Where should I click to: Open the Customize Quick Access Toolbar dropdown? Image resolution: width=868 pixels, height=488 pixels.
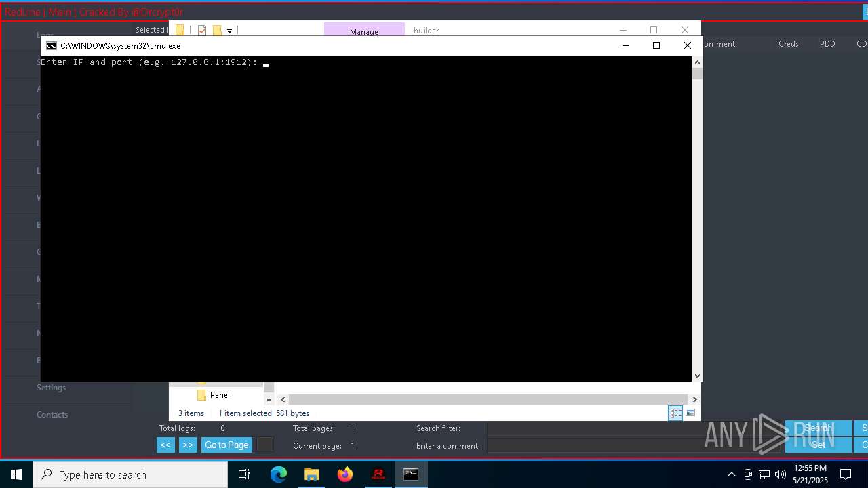point(229,31)
